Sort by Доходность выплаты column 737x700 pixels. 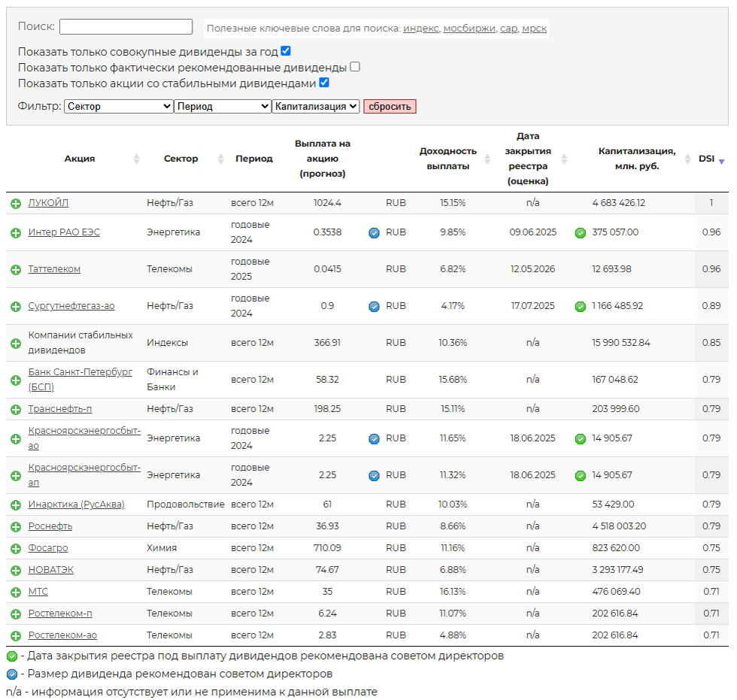tap(448, 159)
